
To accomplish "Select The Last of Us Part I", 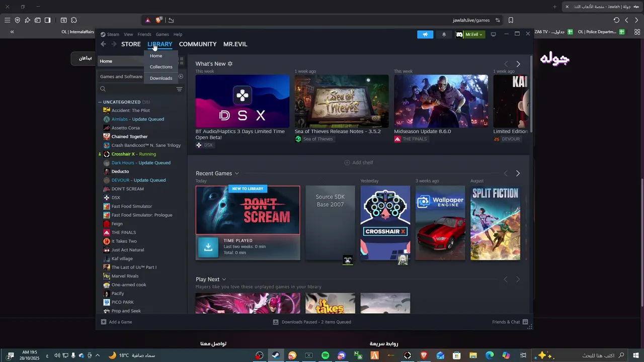I will coord(134,267).
